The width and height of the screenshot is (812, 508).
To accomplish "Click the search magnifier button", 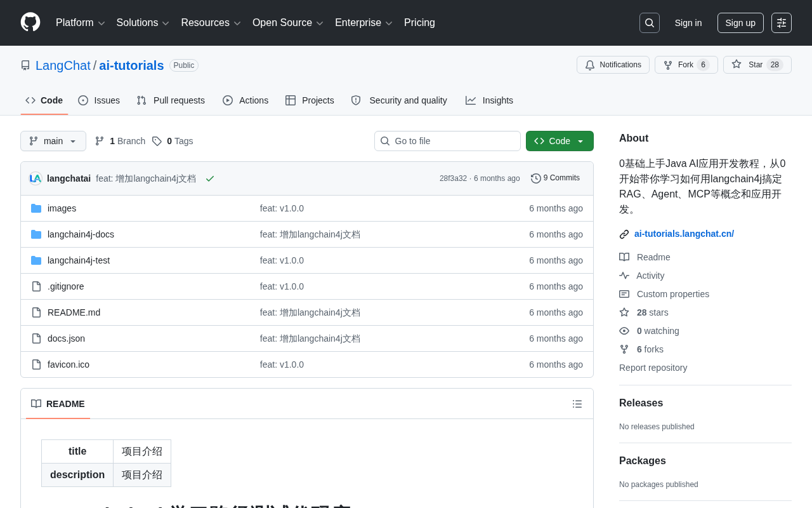I will (x=650, y=23).
